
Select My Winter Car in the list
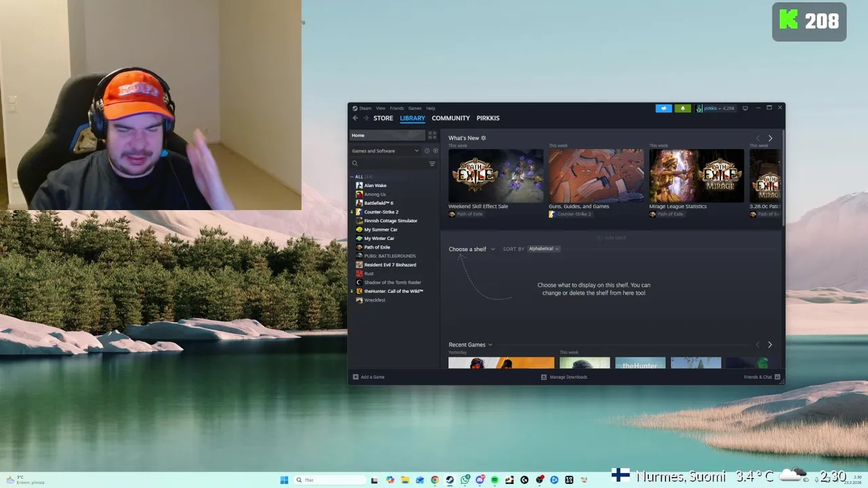379,239
